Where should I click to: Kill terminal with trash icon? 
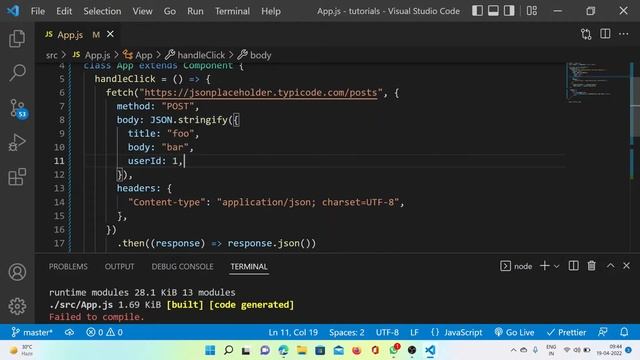591,266
